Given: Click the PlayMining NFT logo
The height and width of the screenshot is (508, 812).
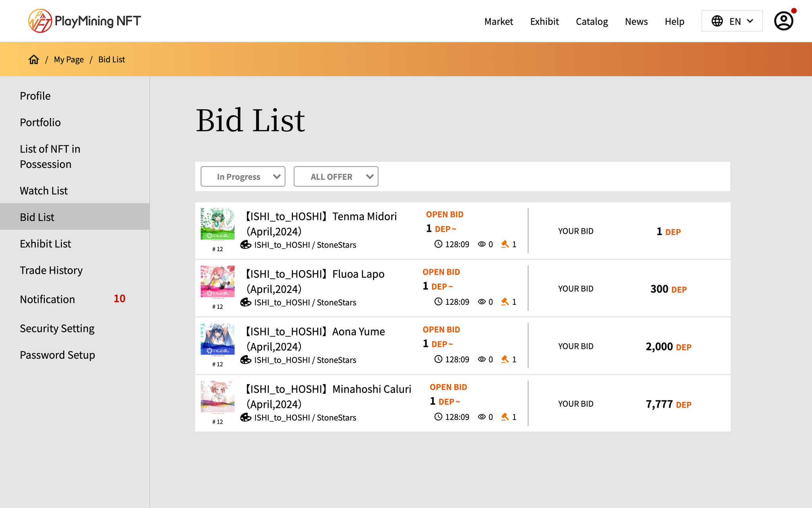Looking at the screenshot, I should (84, 21).
